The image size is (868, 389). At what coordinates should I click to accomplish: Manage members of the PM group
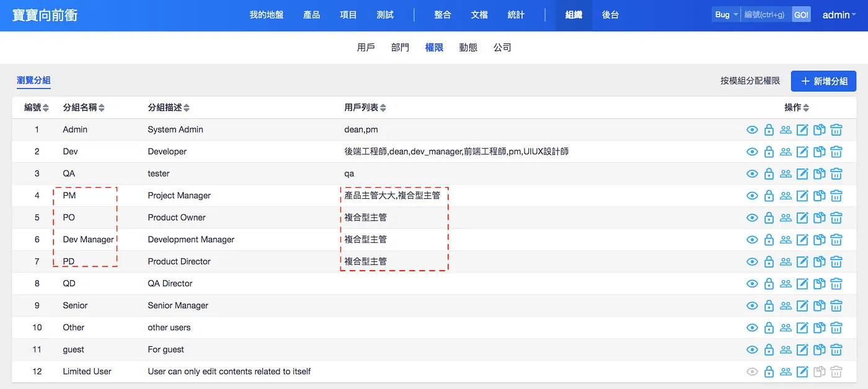pyautogui.click(x=786, y=196)
